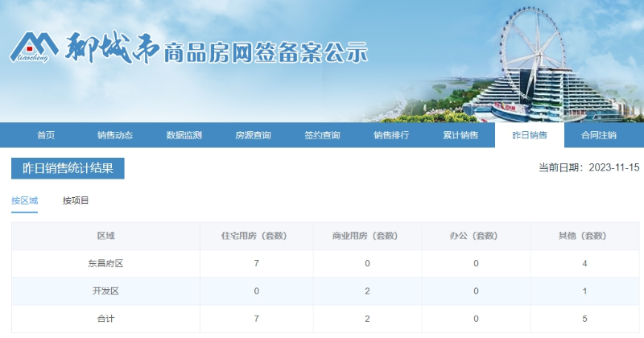Click the 其他（套数） column header

(584, 236)
